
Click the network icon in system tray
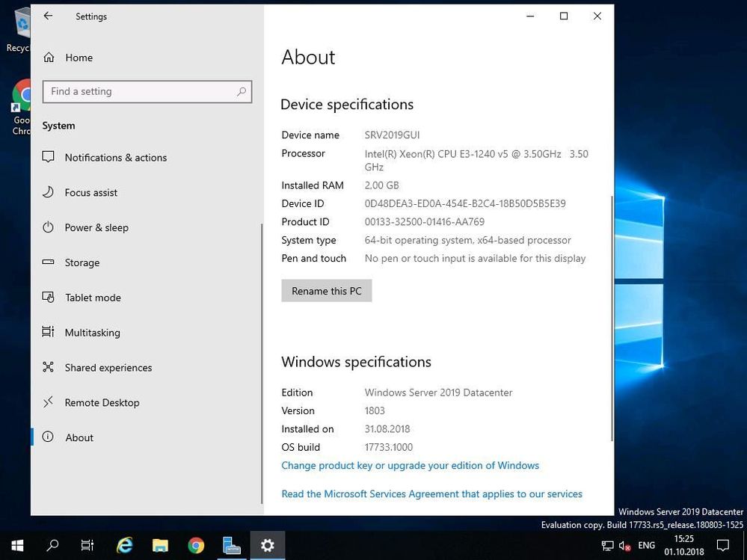607,546
